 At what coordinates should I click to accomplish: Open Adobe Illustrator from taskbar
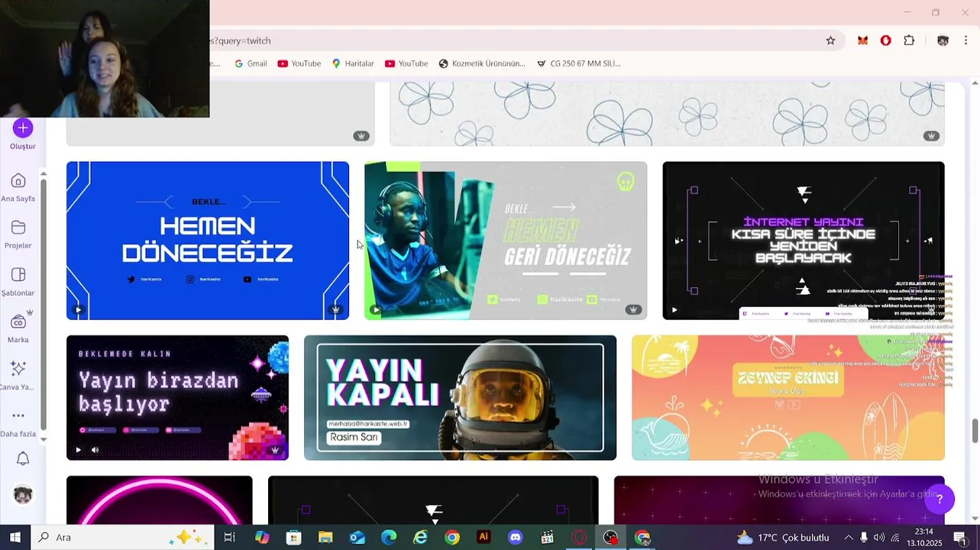coord(484,537)
